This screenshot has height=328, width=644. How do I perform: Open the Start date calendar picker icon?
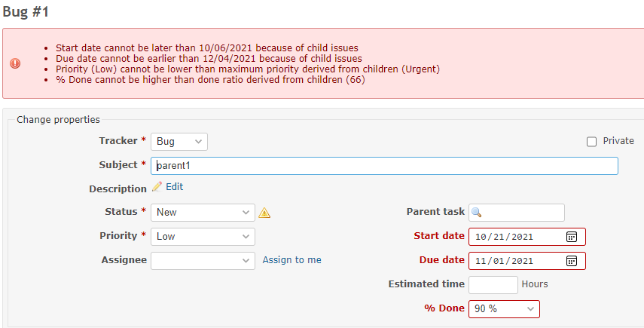coord(571,237)
